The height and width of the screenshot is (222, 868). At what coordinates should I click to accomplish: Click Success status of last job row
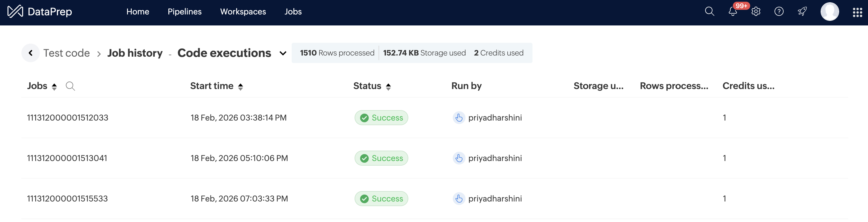click(x=381, y=199)
